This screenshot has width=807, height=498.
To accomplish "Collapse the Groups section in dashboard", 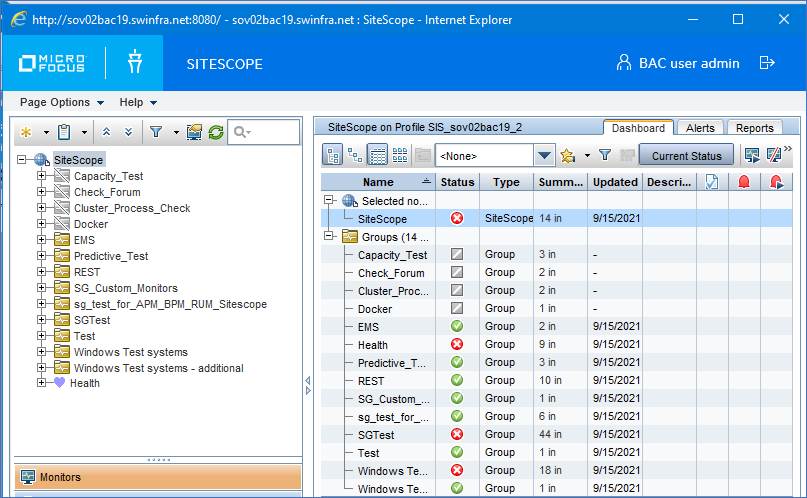I will [x=329, y=237].
